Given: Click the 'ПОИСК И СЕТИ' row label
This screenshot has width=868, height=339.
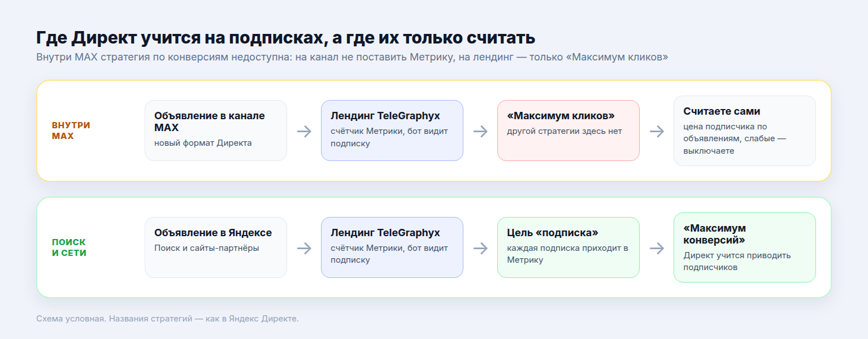Looking at the screenshot, I should [x=69, y=247].
